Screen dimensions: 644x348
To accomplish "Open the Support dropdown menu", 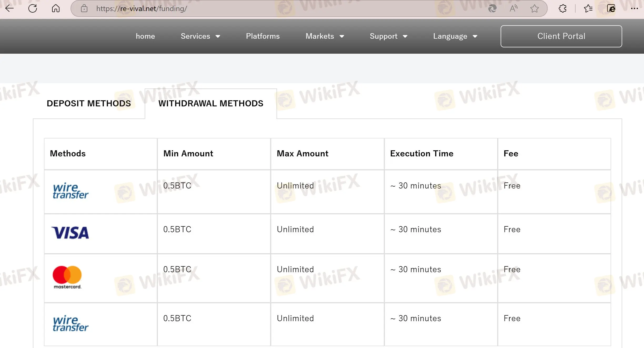I will click(x=388, y=36).
